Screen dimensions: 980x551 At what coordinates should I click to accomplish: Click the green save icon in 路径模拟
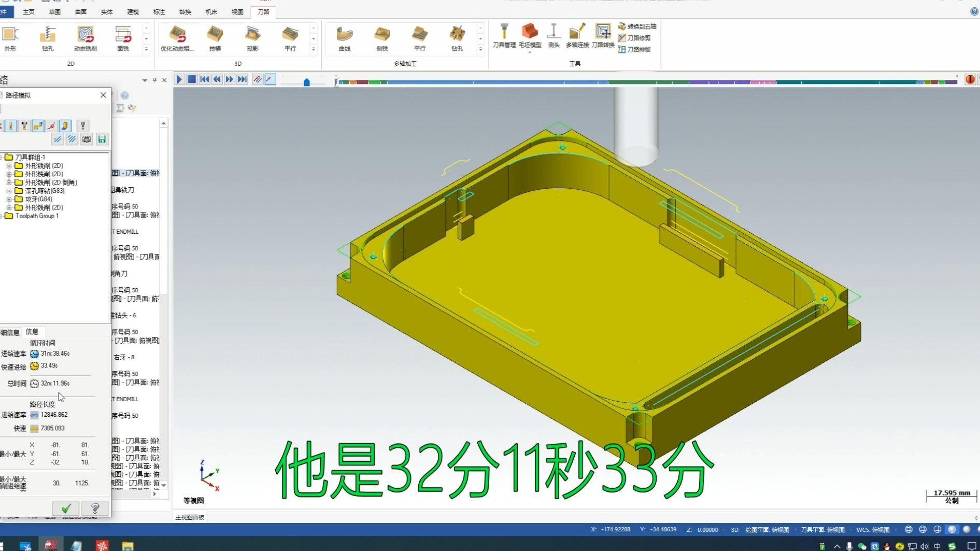click(102, 139)
